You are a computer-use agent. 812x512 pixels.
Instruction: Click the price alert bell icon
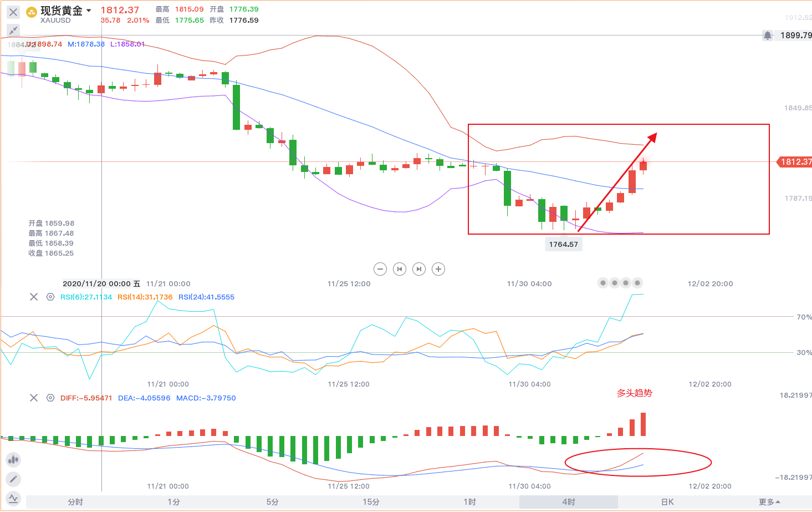(x=767, y=36)
